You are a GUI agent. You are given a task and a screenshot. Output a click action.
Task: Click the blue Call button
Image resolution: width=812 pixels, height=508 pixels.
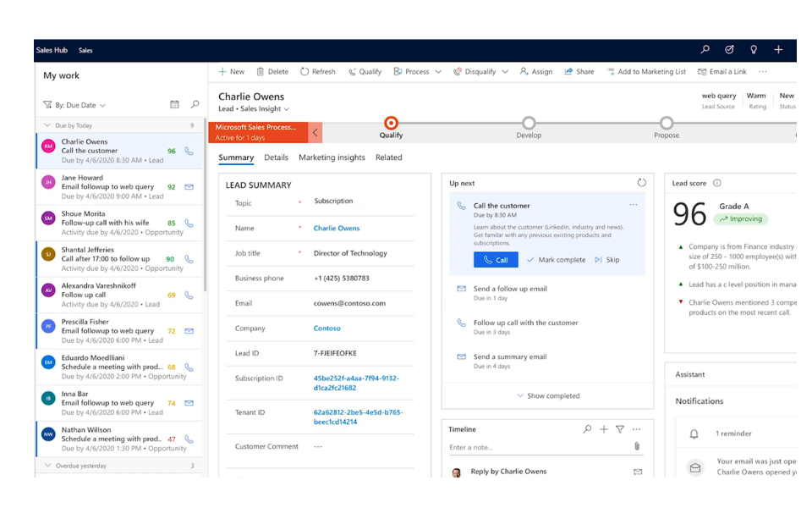pyautogui.click(x=496, y=260)
